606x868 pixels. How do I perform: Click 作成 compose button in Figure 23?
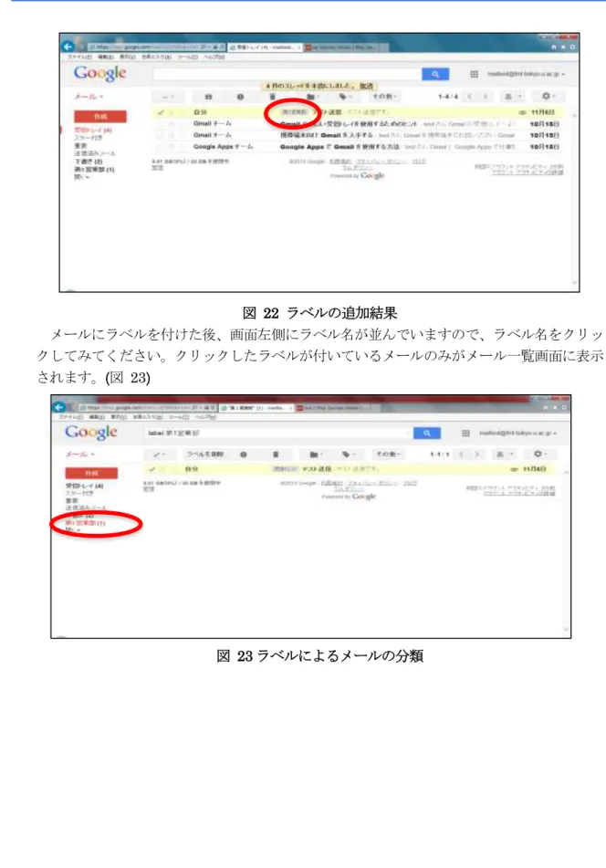point(91,474)
